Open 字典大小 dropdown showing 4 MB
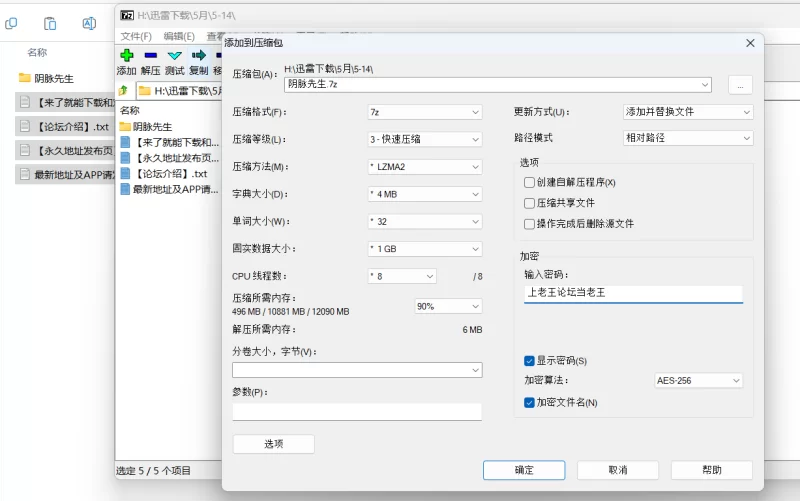This screenshot has width=800, height=501. (424, 194)
